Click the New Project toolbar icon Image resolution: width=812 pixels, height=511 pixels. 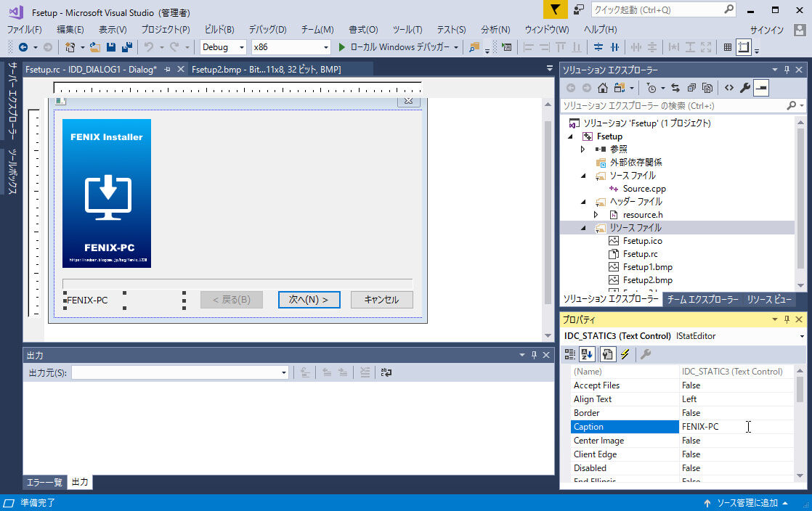point(70,47)
